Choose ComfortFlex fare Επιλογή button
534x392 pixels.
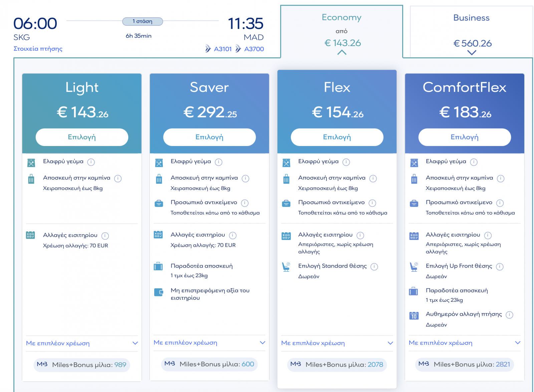(465, 137)
